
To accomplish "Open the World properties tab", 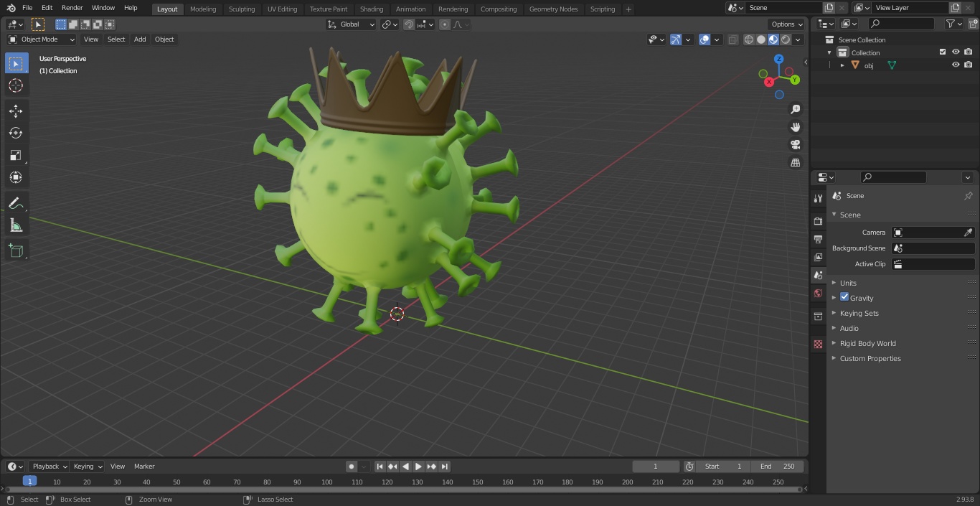I will 818,293.
